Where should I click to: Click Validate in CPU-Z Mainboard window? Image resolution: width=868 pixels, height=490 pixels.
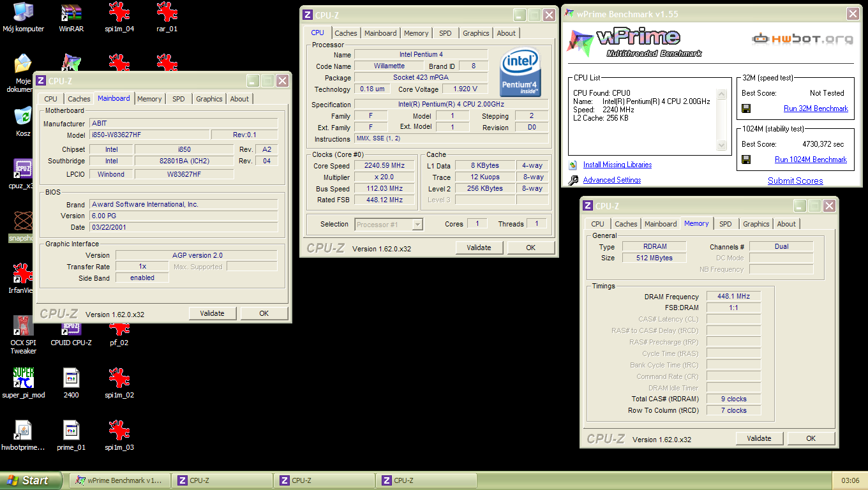(213, 313)
